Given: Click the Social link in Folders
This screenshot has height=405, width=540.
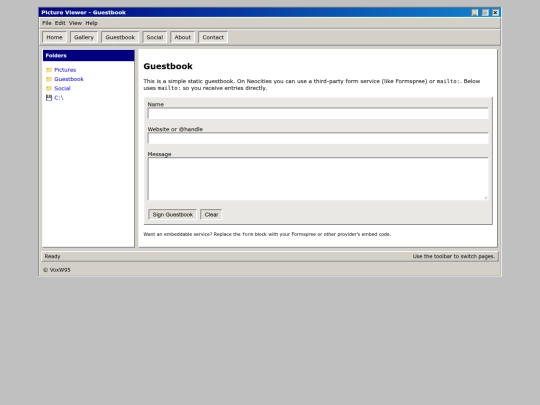Looking at the screenshot, I should click(x=62, y=89).
